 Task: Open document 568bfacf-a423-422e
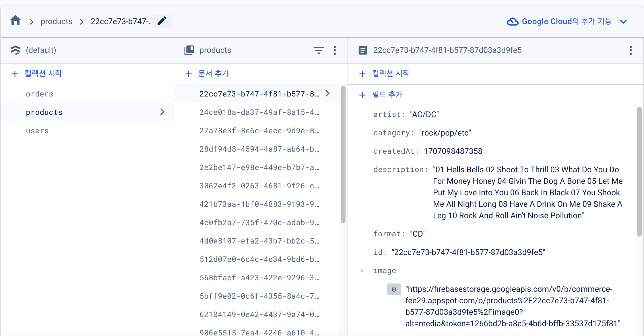pos(259,278)
